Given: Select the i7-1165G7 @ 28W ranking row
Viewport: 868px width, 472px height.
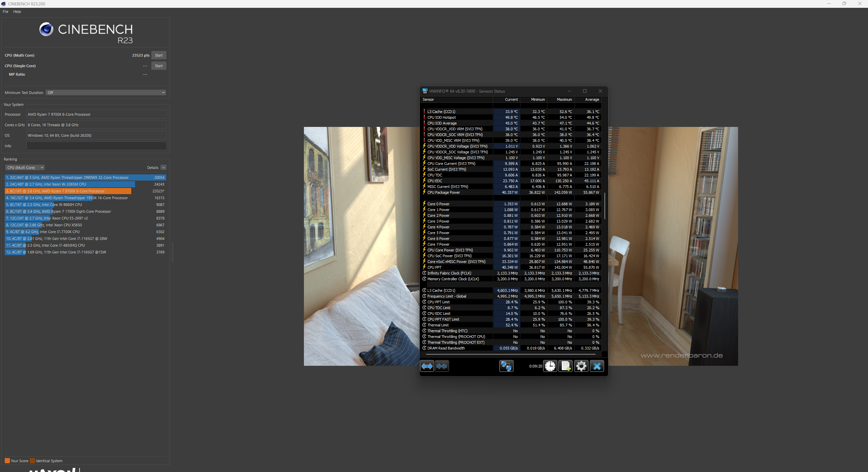Looking at the screenshot, I should [85, 239].
